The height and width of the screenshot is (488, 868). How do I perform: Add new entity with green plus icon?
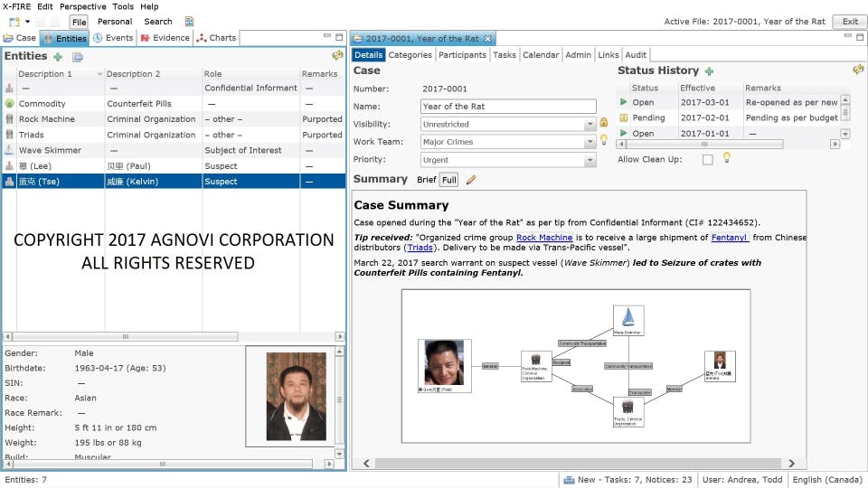(58, 56)
